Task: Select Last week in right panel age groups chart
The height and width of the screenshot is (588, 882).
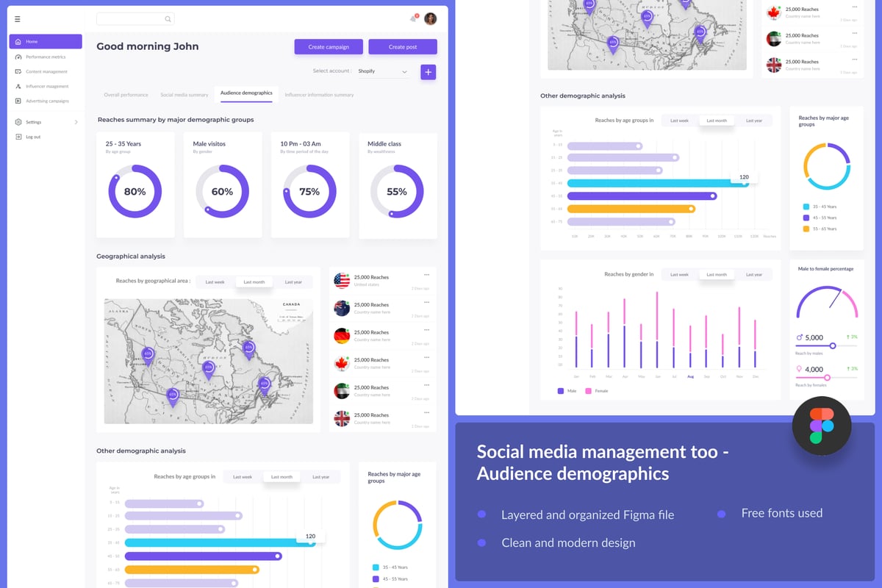Action: pyautogui.click(x=679, y=121)
